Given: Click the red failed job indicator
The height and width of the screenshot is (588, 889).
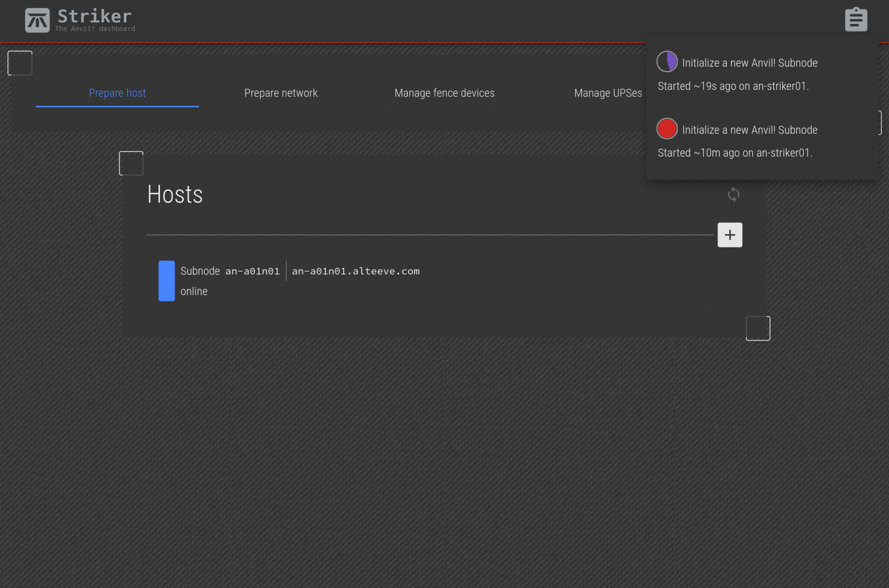Looking at the screenshot, I should pos(667,129).
